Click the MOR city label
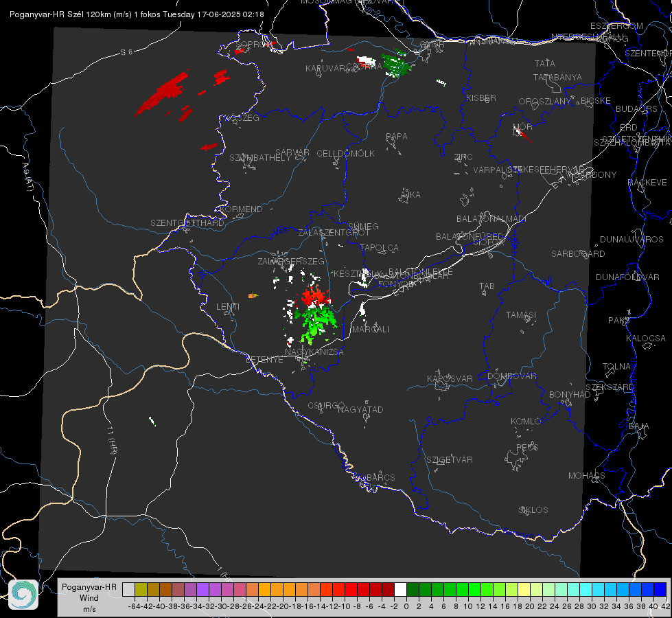The image size is (672, 618). [x=523, y=126]
